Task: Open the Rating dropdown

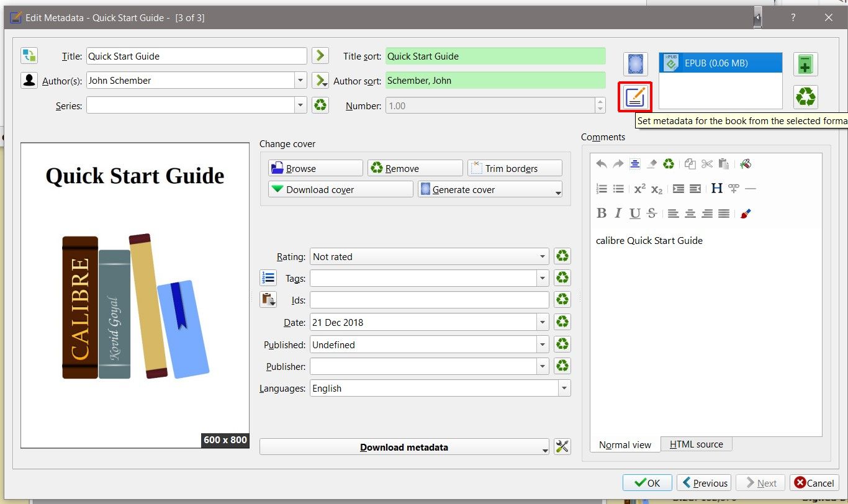Action: tap(543, 256)
